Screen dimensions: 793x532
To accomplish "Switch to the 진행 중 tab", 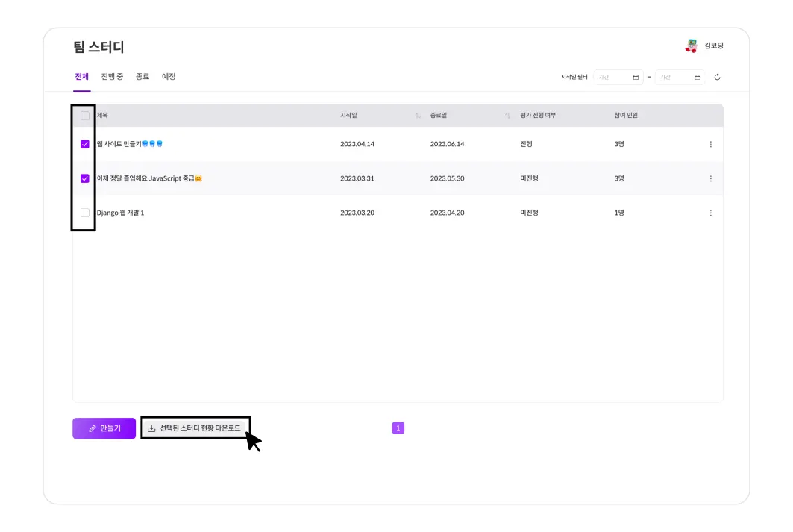I will coord(112,76).
